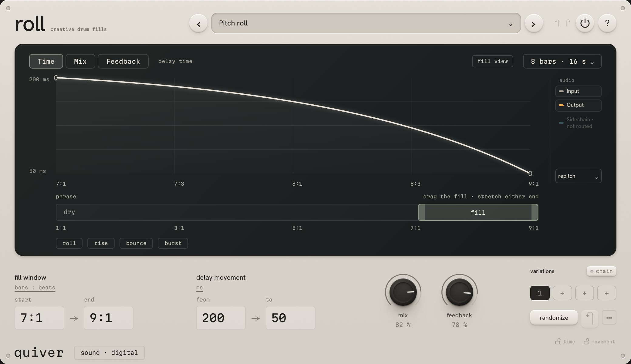This screenshot has width=631, height=364.
Task: Click the undo arrow in header
Action: click(557, 23)
